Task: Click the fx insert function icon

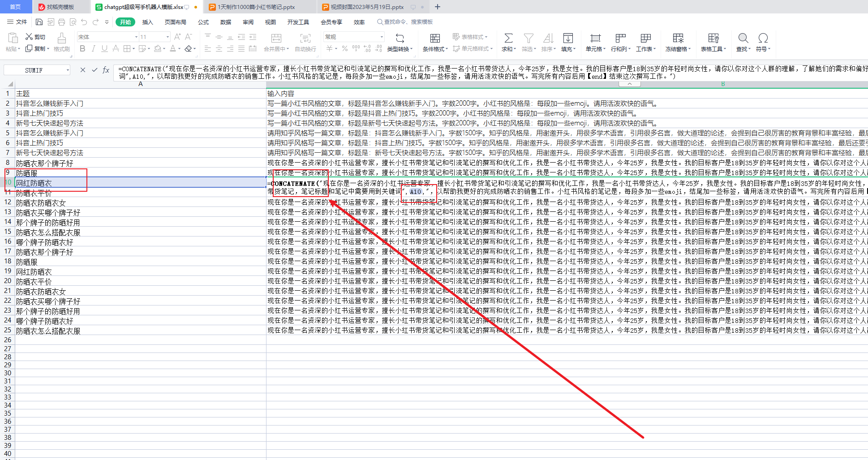Action: 106,70
